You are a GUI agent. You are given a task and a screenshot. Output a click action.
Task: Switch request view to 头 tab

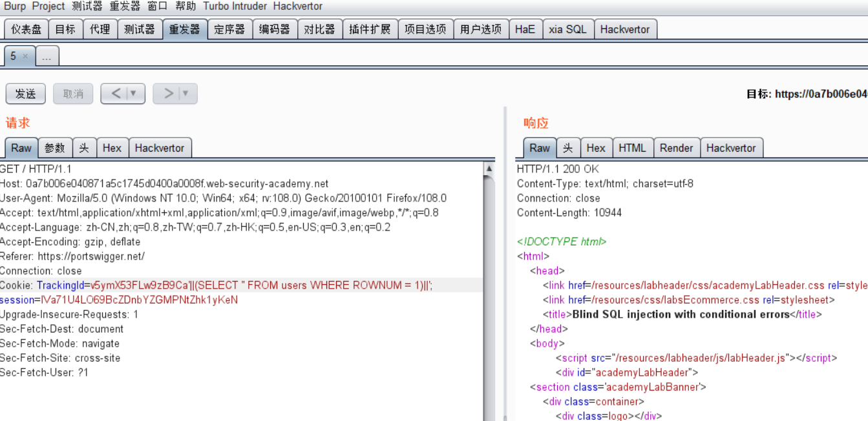coord(84,148)
